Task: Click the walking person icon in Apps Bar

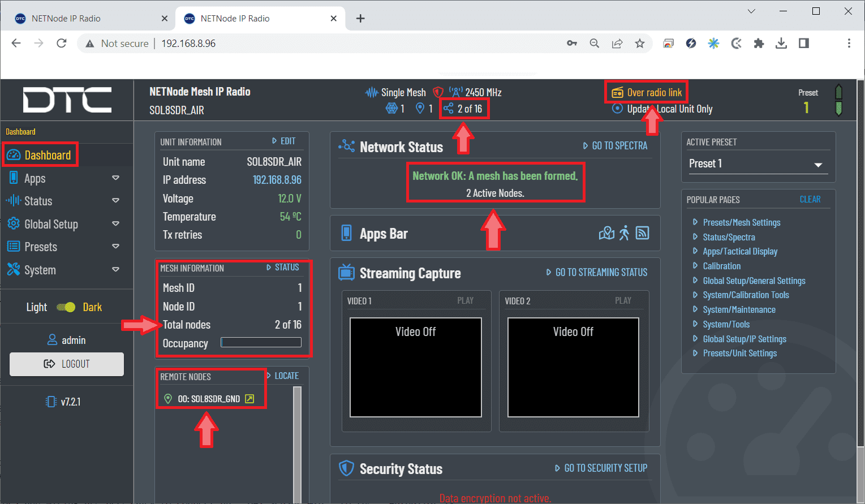Action: point(624,233)
